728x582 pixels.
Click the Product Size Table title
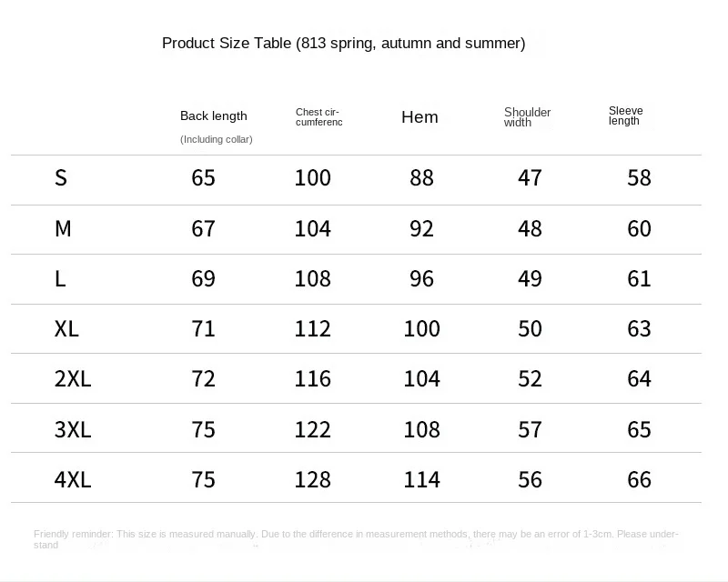[343, 43]
